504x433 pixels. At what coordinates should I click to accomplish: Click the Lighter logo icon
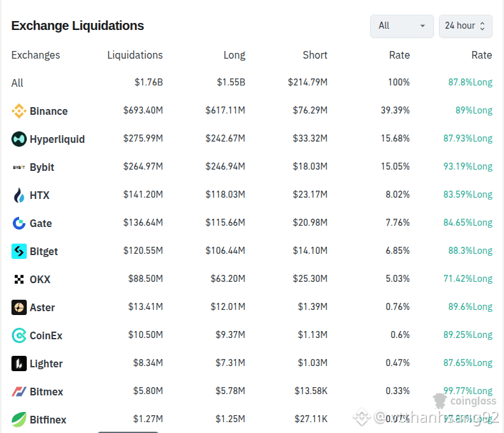tap(19, 363)
